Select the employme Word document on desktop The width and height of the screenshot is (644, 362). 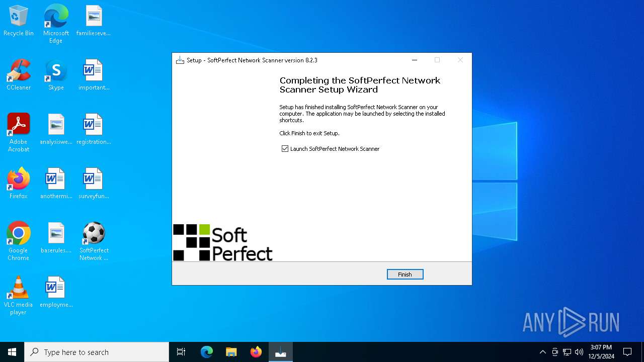(x=56, y=293)
